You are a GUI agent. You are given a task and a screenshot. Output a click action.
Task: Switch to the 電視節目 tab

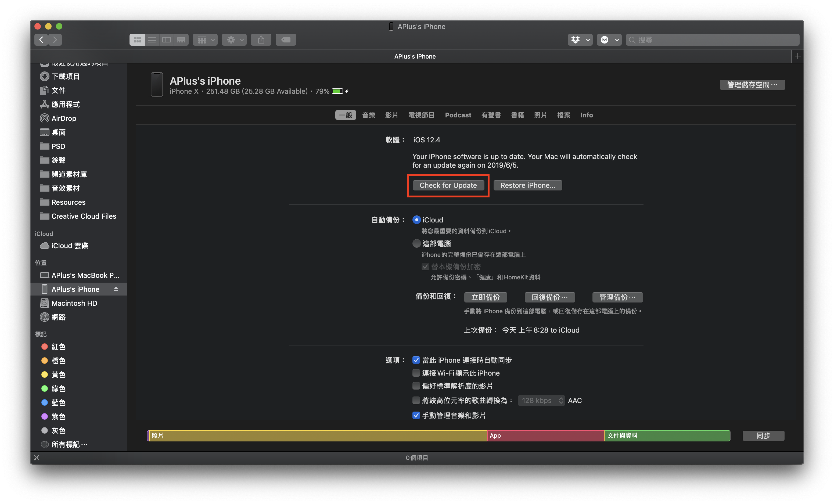click(421, 115)
